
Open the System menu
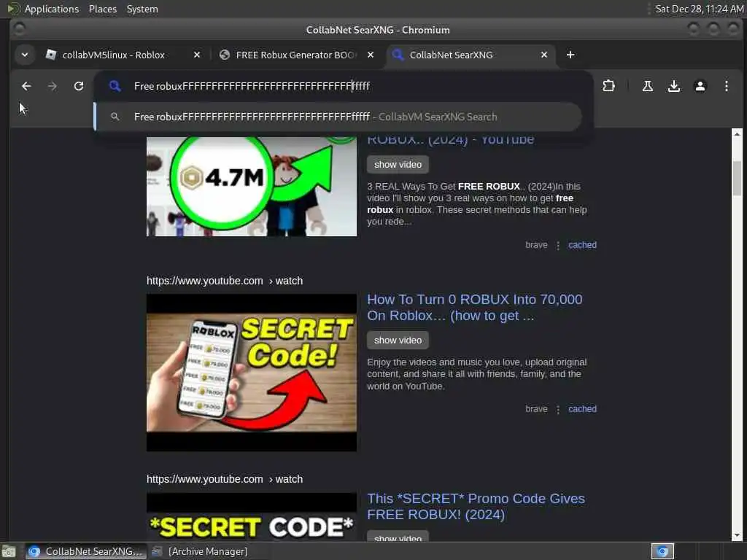point(142,9)
